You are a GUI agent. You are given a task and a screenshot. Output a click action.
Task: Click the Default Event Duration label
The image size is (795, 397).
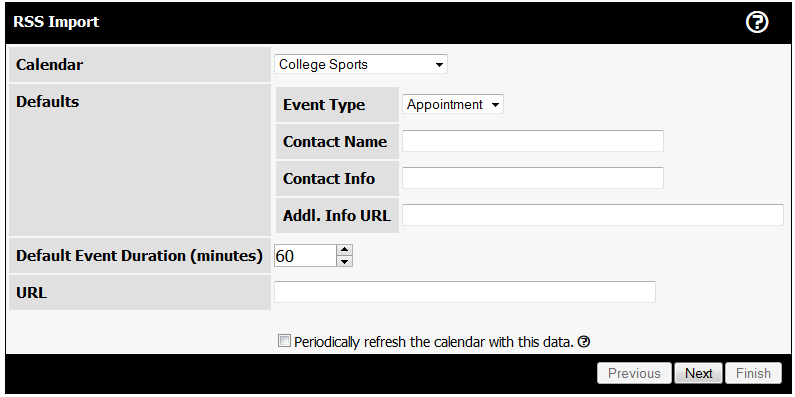[x=139, y=256]
